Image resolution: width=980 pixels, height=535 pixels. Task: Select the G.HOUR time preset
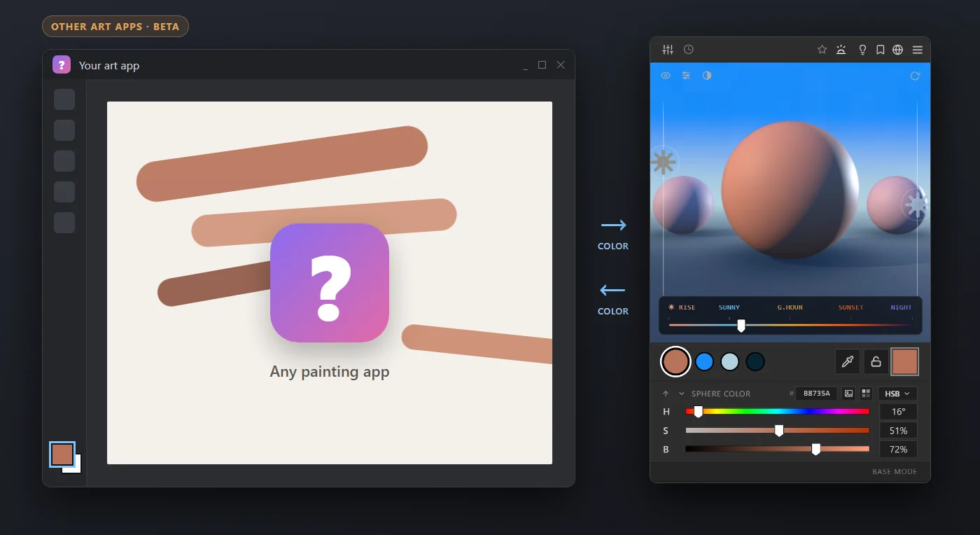(790, 307)
